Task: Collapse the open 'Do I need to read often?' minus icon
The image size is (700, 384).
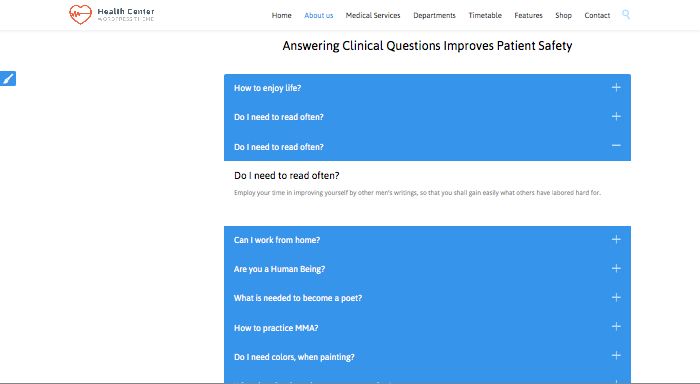Action: [616, 146]
